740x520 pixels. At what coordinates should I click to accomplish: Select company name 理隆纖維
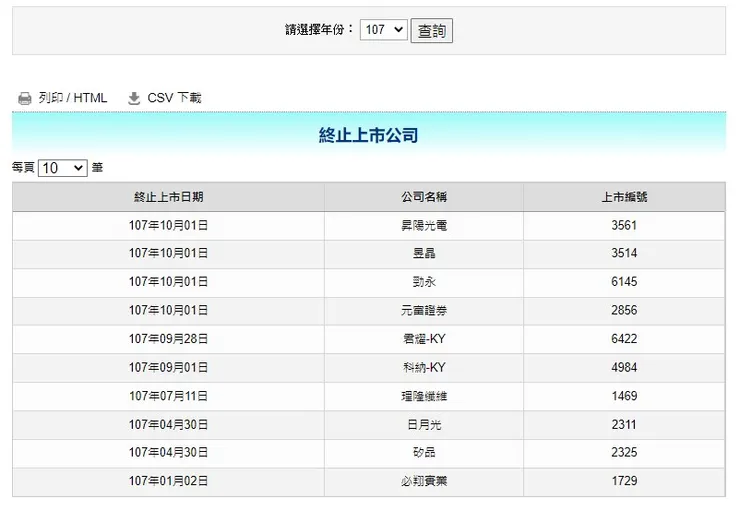point(424,396)
